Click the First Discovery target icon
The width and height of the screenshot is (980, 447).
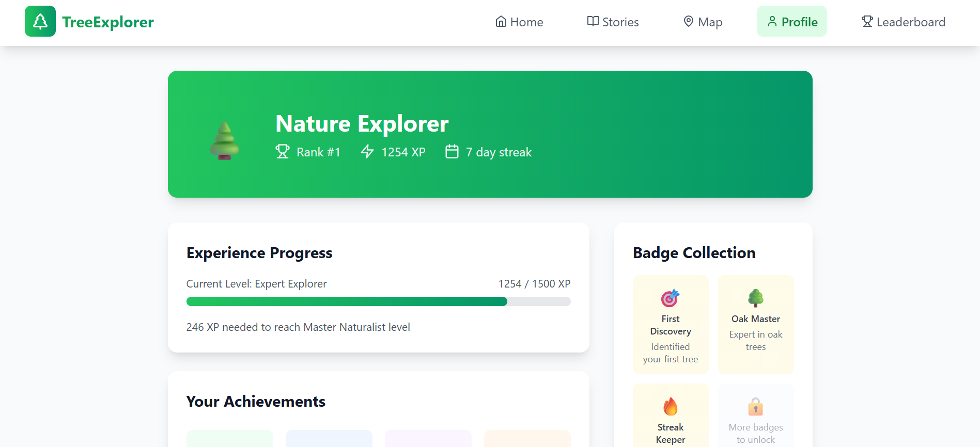pyautogui.click(x=671, y=298)
